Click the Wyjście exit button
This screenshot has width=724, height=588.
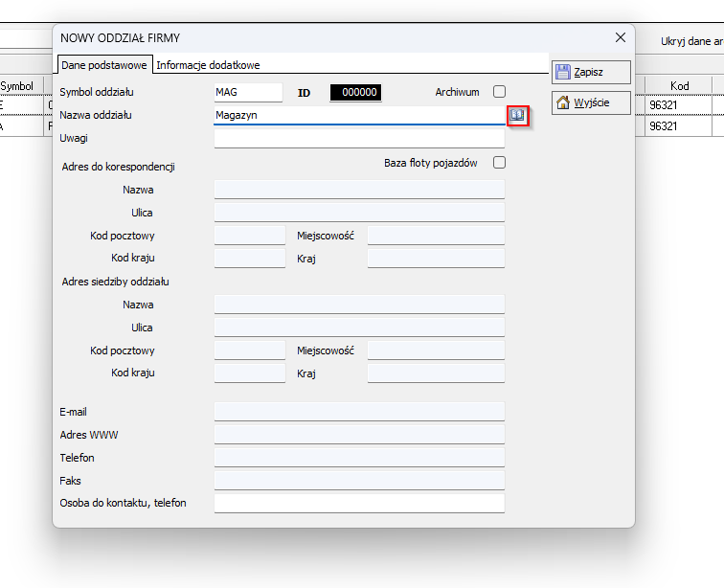pyautogui.click(x=591, y=102)
